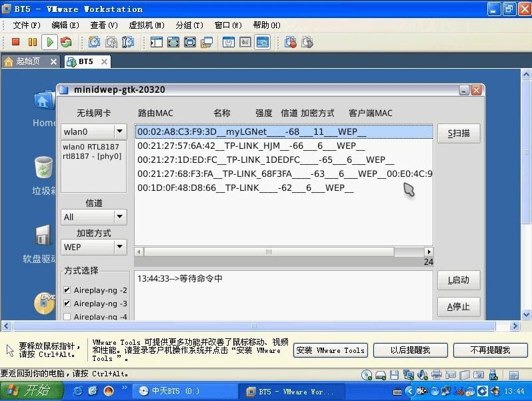Open the 文件(F) menu
532x401 pixels.
pyautogui.click(x=27, y=25)
